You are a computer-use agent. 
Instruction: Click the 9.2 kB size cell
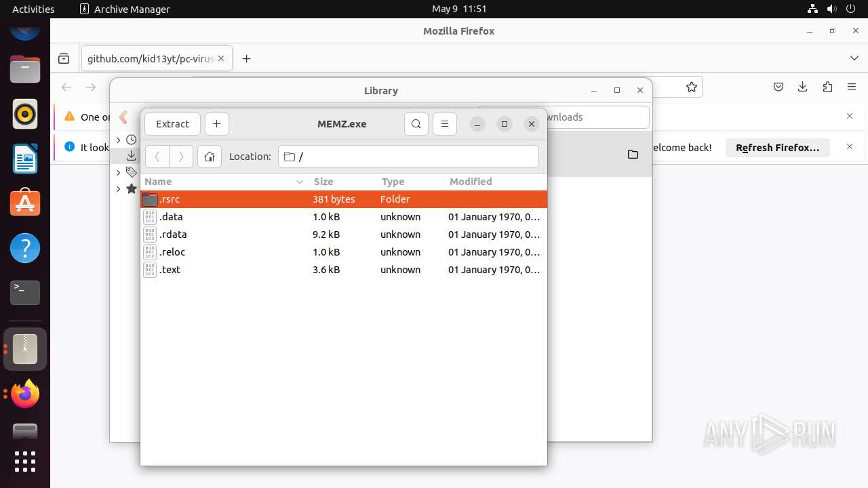coord(326,235)
